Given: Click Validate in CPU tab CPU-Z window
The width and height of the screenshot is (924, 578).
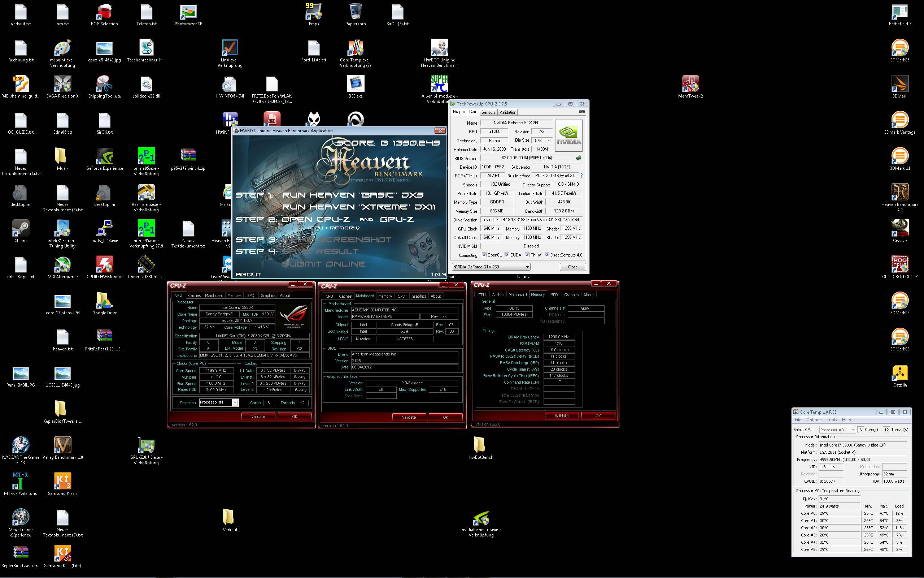Looking at the screenshot, I should [258, 416].
